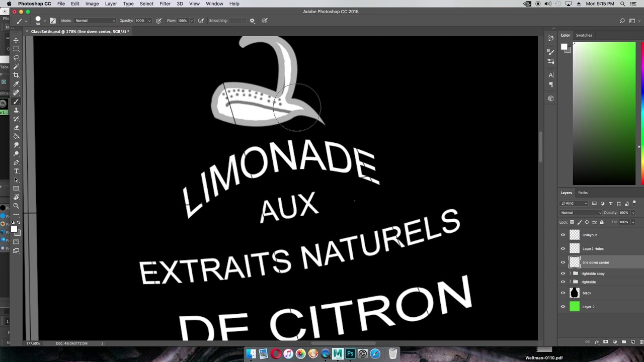The height and width of the screenshot is (362, 644).
Task: Open the Select menu
Action: pyautogui.click(x=146, y=4)
